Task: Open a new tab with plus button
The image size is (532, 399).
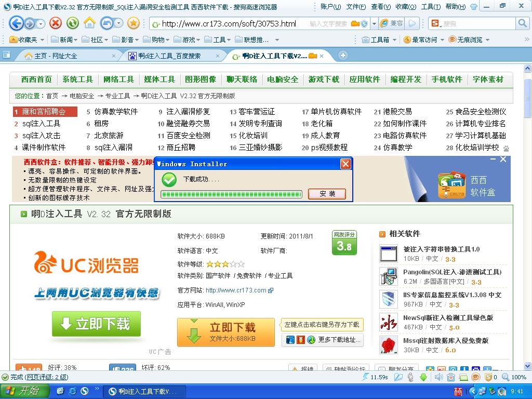Action: [343, 55]
